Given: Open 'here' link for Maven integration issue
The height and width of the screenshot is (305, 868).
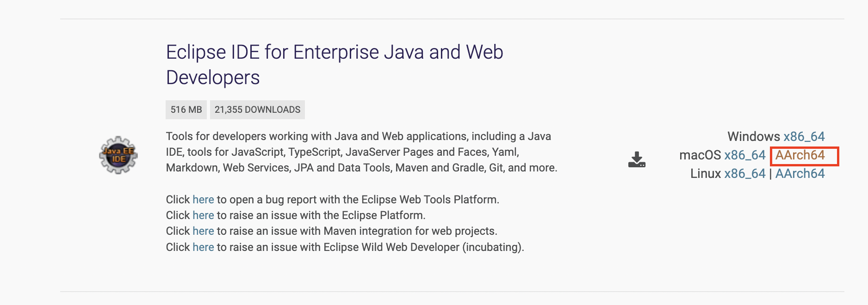Looking at the screenshot, I should tap(203, 231).
